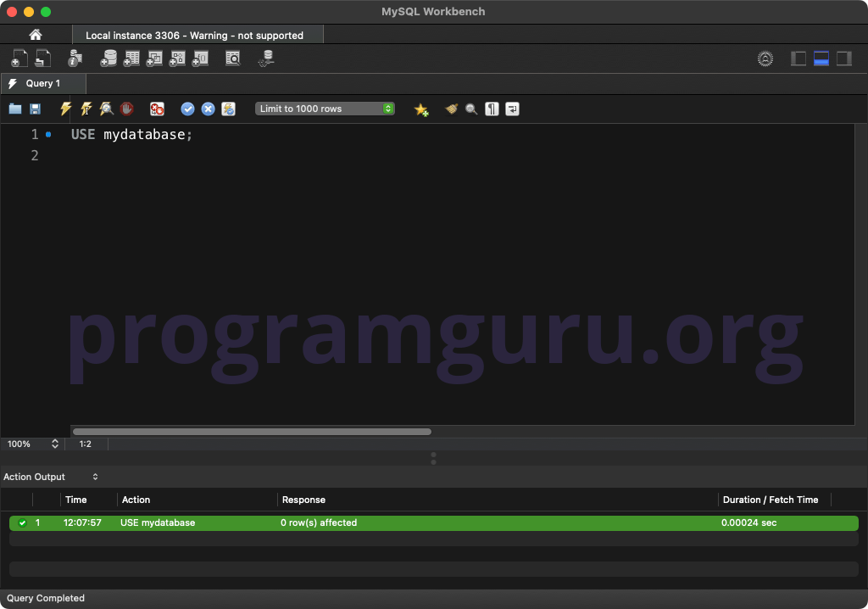Click the 0.00024 sec duration value

tap(749, 522)
